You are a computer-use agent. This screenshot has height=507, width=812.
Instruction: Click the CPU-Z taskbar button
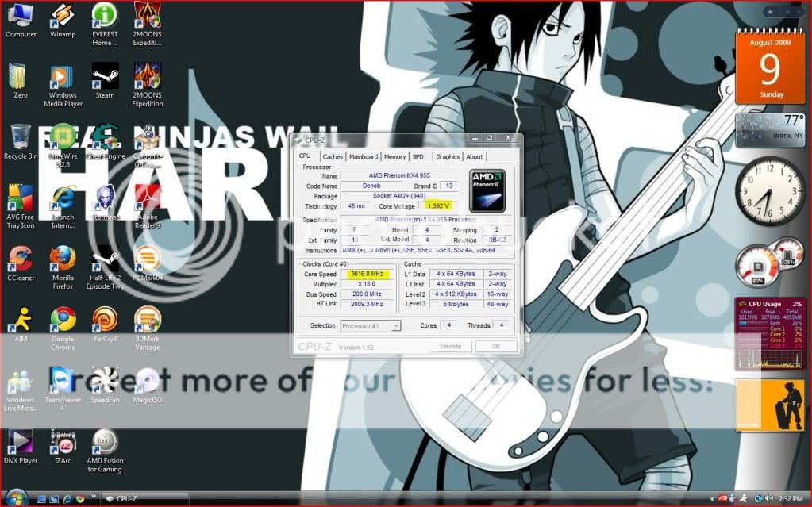(144, 499)
